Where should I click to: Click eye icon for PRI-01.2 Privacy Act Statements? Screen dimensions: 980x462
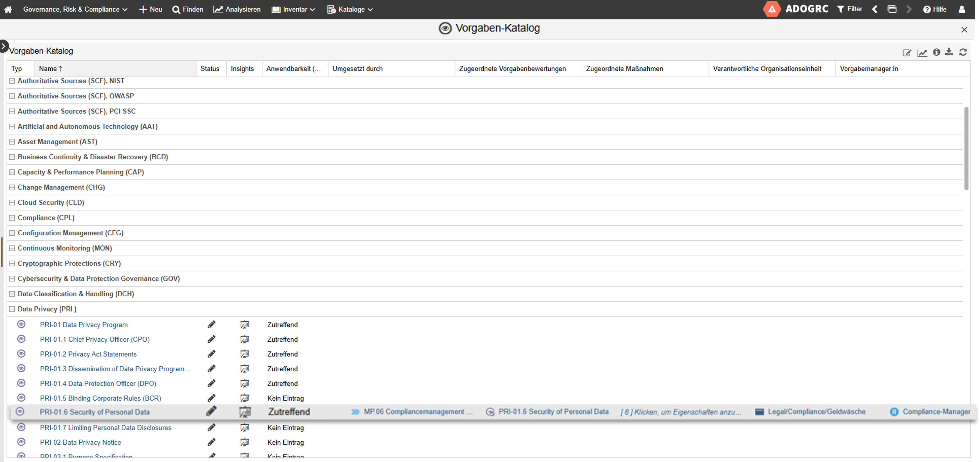21,354
